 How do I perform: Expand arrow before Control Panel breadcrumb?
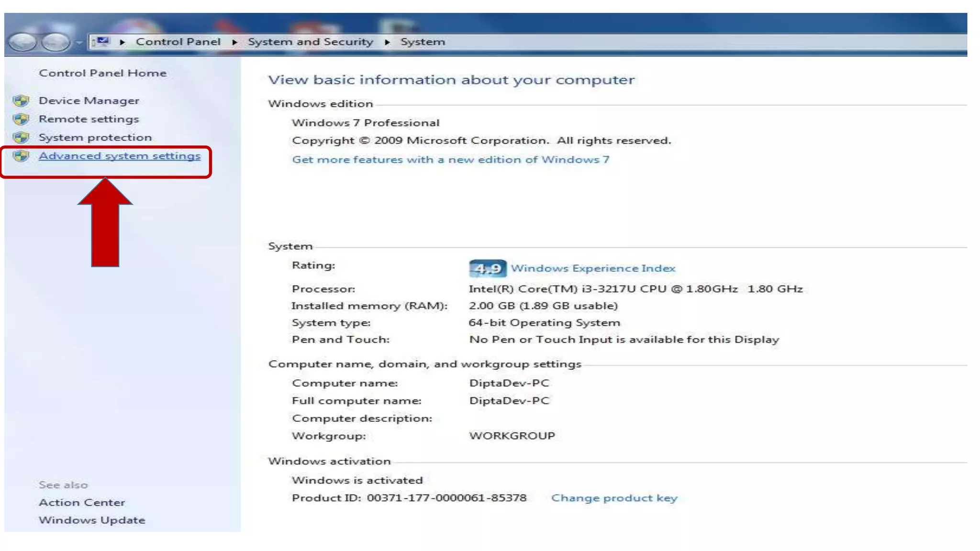pos(122,42)
